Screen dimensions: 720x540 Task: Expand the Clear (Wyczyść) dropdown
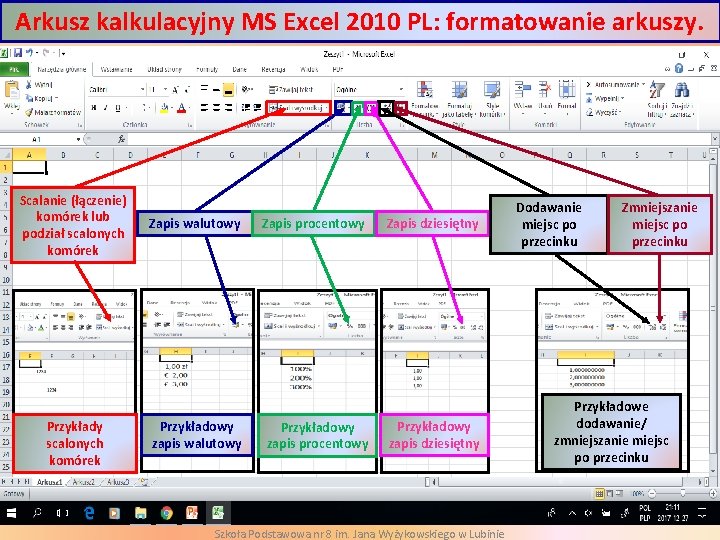click(620, 112)
